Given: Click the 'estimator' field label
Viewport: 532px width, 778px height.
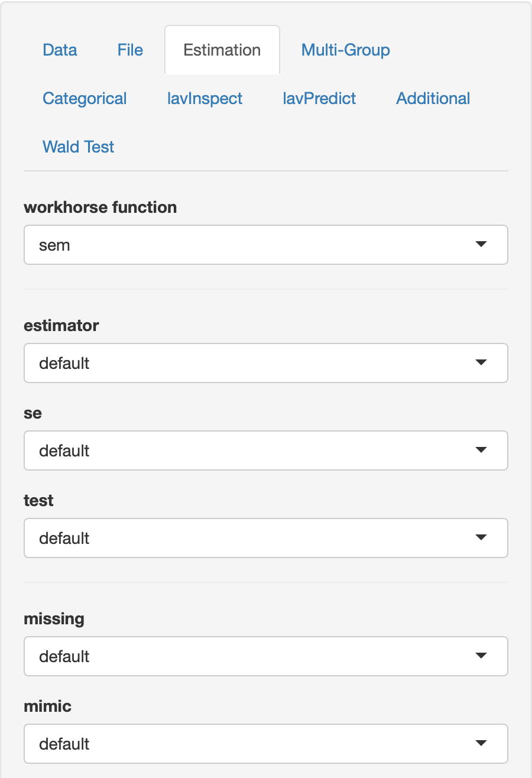Looking at the screenshot, I should tap(61, 326).
